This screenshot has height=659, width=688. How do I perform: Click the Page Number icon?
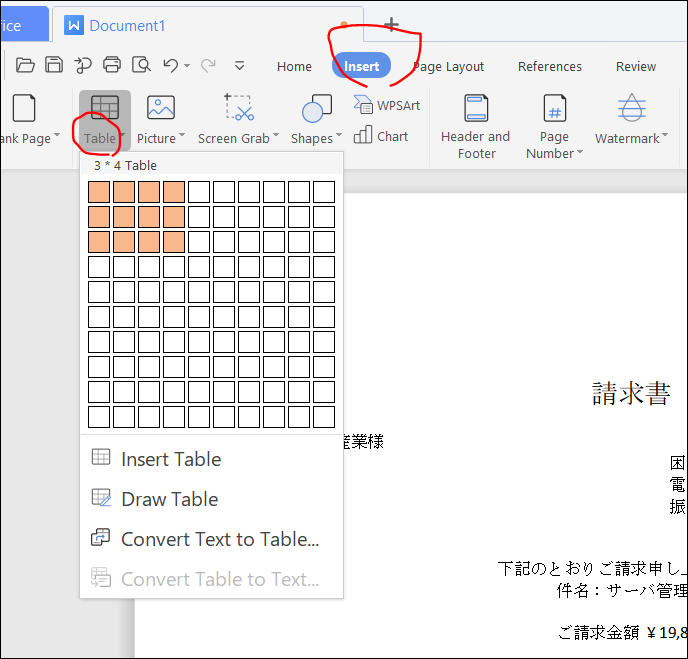click(x=555, y=108)
